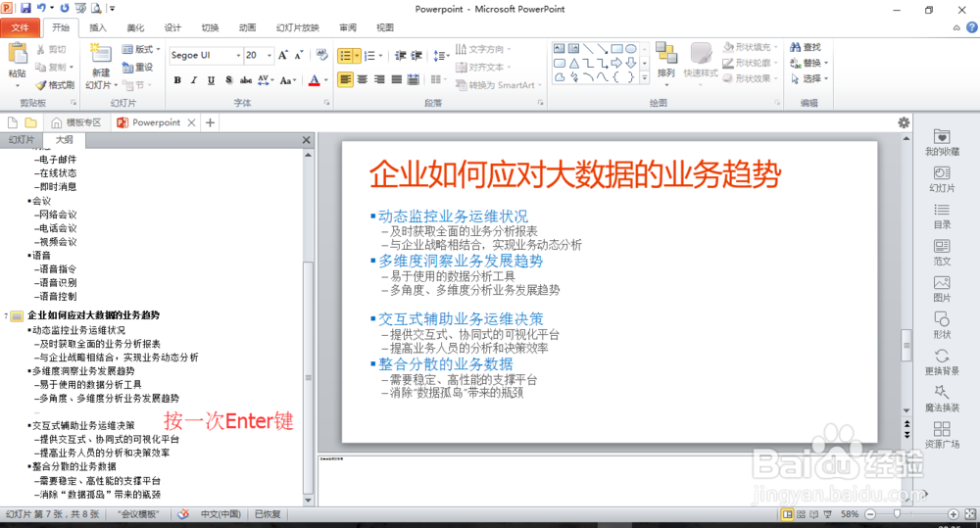Open the 文件 tab

20,27
